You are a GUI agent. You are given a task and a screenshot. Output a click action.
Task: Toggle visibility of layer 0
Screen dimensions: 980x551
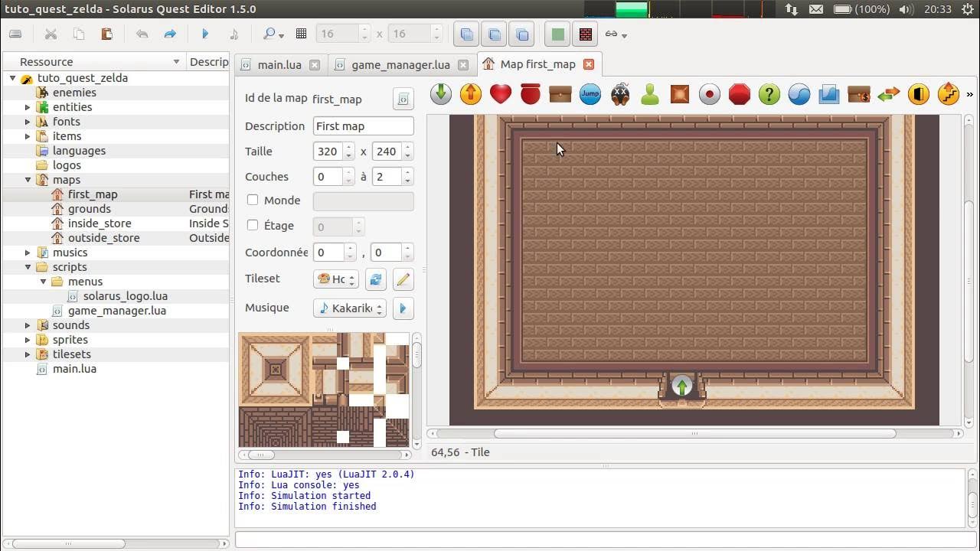[466, 34]
